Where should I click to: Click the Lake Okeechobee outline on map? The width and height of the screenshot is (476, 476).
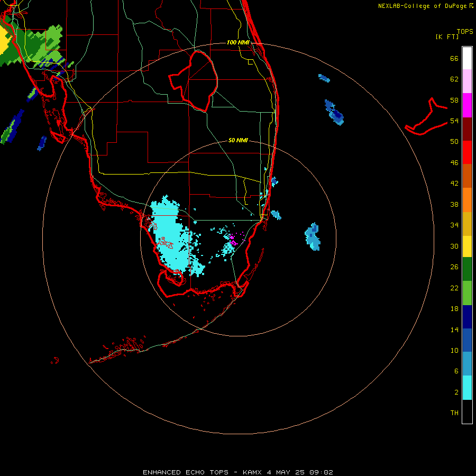pyautogui.click(x=193, y=80)
